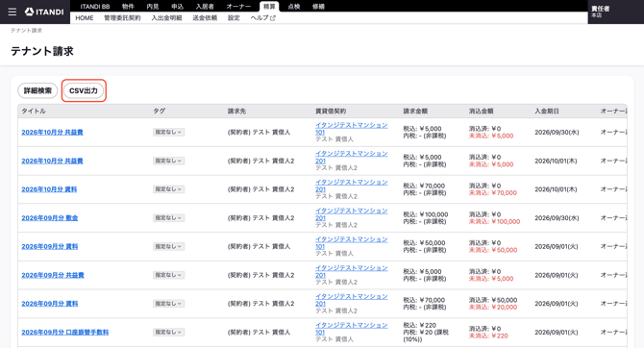Open the hamburger navigation menu
644x348 pixels.
[12, 12]
